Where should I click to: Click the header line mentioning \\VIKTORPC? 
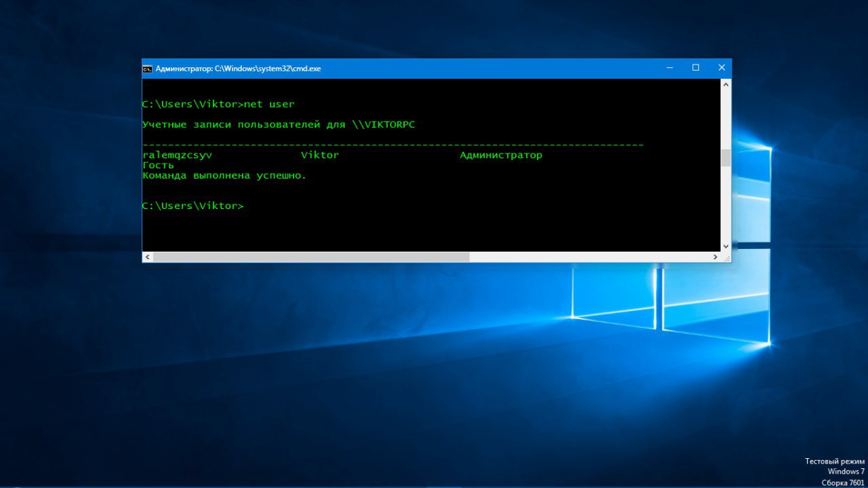coord(278,125)
